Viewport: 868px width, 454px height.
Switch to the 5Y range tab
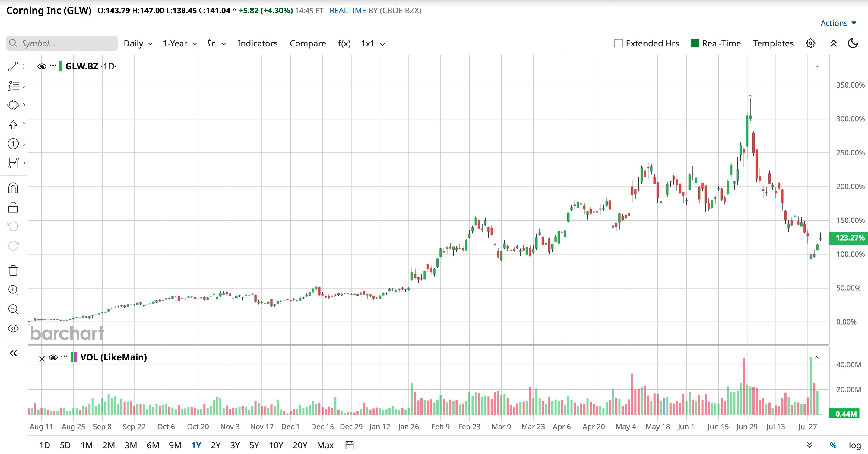click(x=254, y=445)
